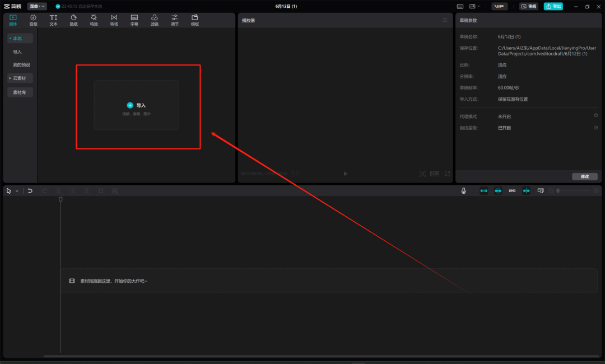Expand the 云素材 sidebar section
The width and height of the screenshot is (605, 364).
tap(20, 78)
